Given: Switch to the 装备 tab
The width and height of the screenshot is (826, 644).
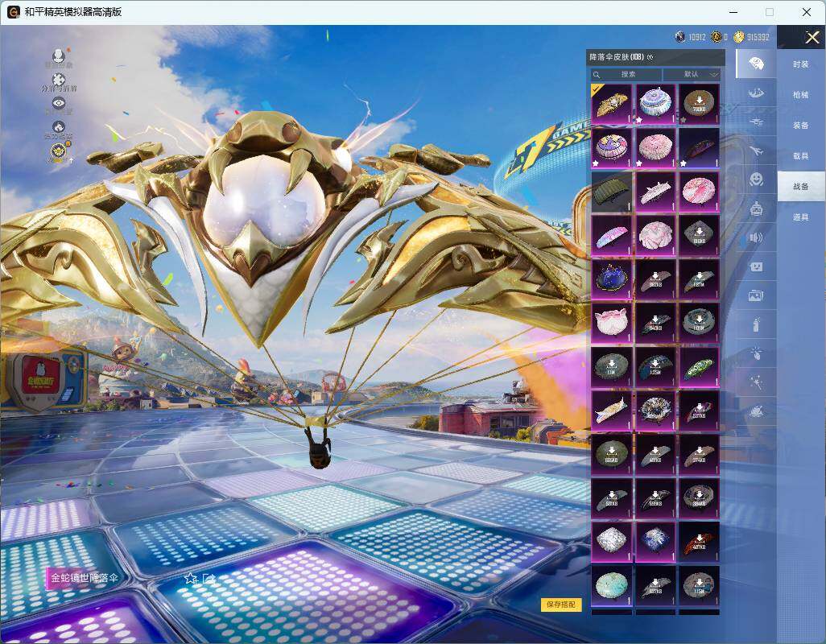Looking at the screenshot, I should pyautogui.click(x=801, y=126).
